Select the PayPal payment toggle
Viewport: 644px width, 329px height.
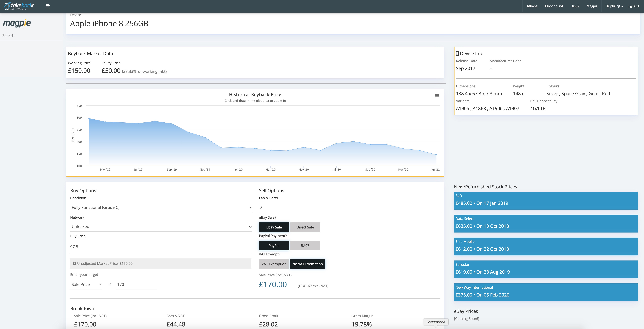click(x=274, y=246)
